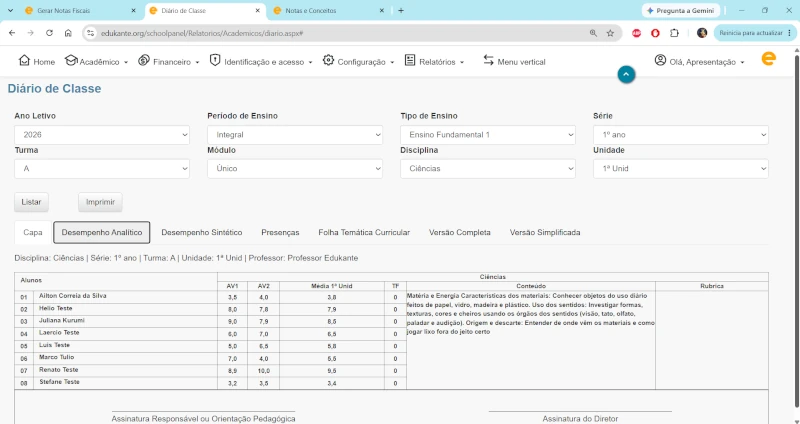Open the Período de Ensino dropdown
Screen dimensions: 800x424
point(295,135)
